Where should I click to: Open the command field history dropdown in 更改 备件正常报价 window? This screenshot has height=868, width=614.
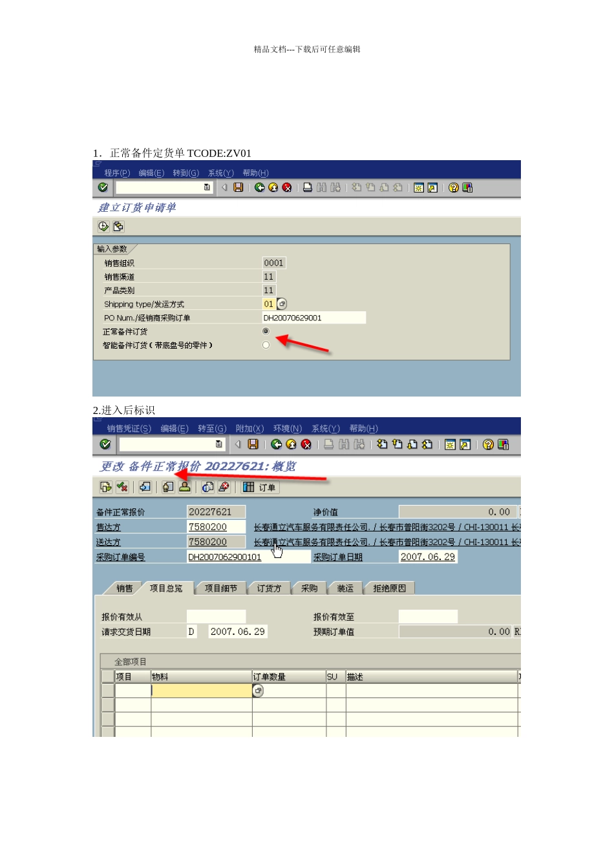pos(219,444)
